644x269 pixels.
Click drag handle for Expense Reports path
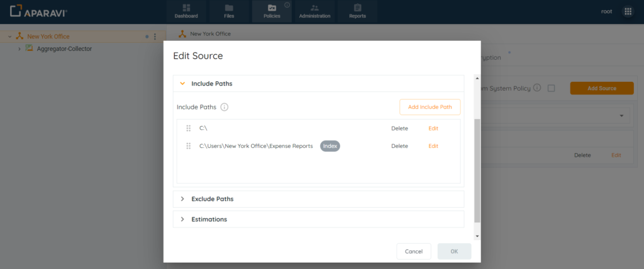pyautogui.click(x=189, y=146)
